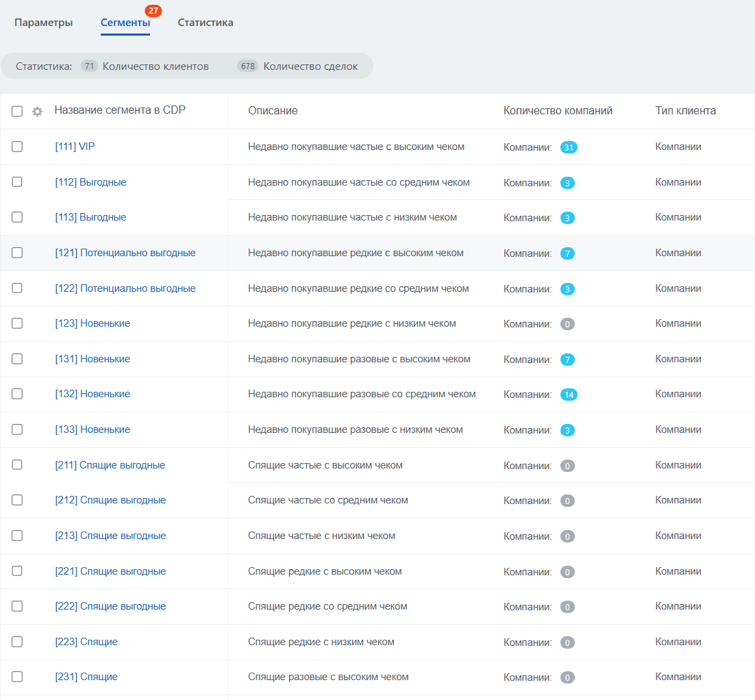The width and height of the screenshot is (755, 700).
Task: Tick the select-all checkbox in the header
Action: tap(17, 111)
